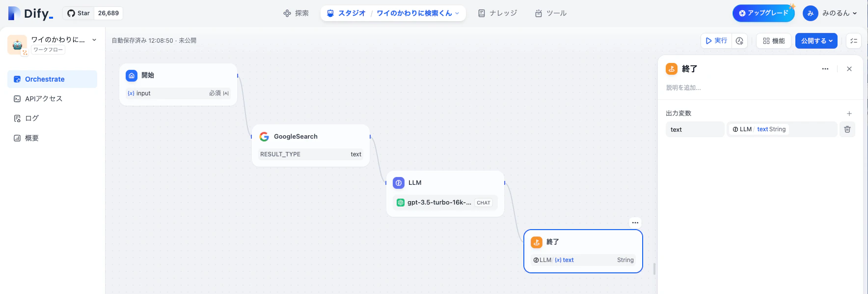
Task: Click the 終了 icon in panel header
Action: point(672,69)
